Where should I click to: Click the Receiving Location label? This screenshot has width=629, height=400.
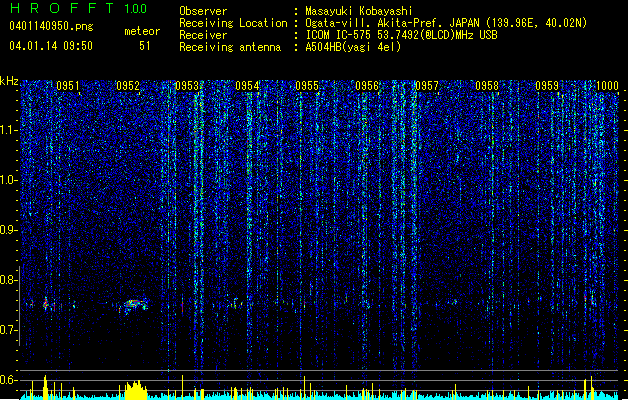coord(233,23)
